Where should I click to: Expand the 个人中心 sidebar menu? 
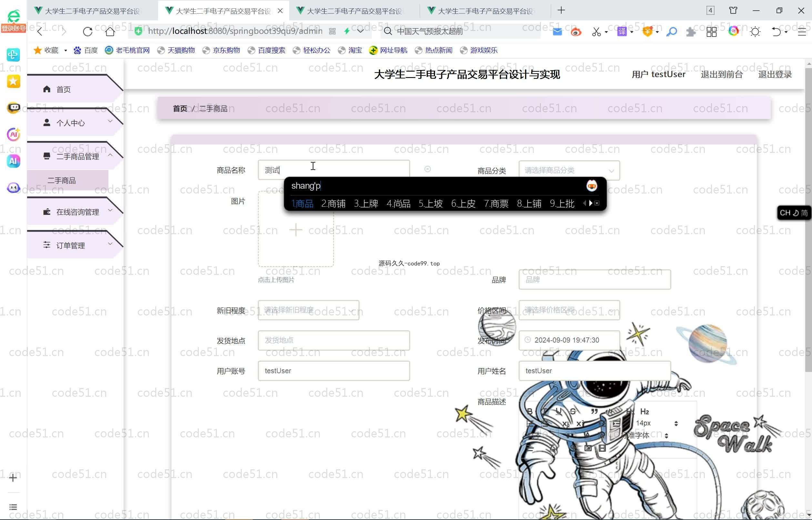[75, 123]
